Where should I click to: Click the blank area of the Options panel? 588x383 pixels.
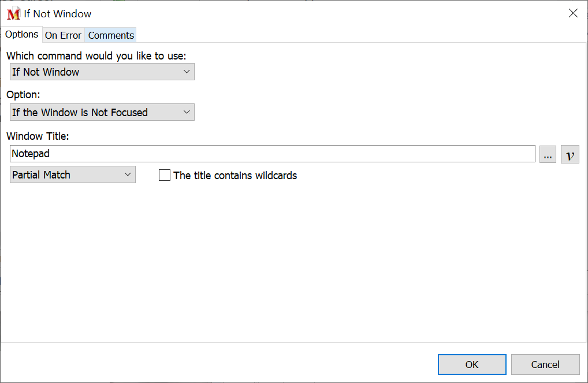click(x=289, y=260)
